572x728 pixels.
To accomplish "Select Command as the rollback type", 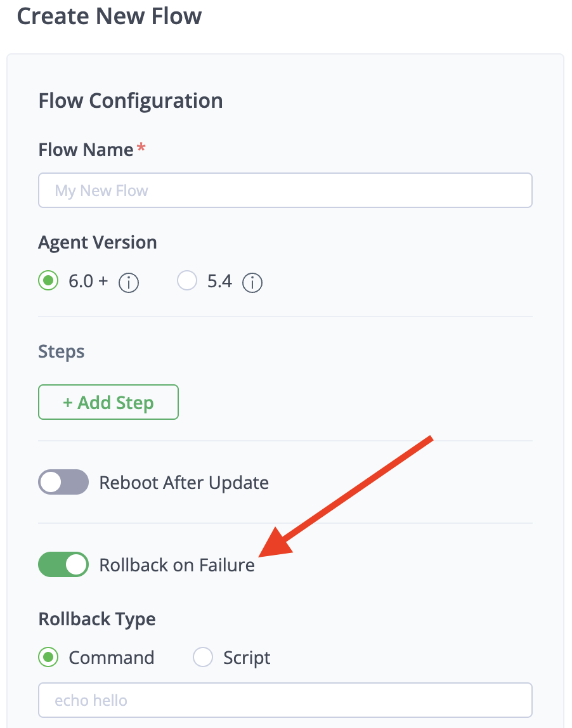I will pos(48,658).
